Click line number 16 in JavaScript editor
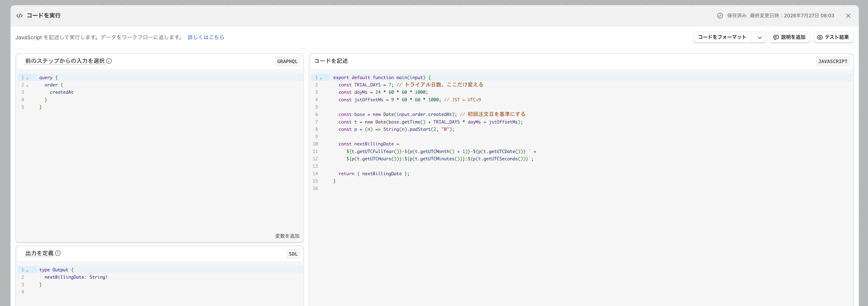 pyautogui.click(x=315, y=188)
